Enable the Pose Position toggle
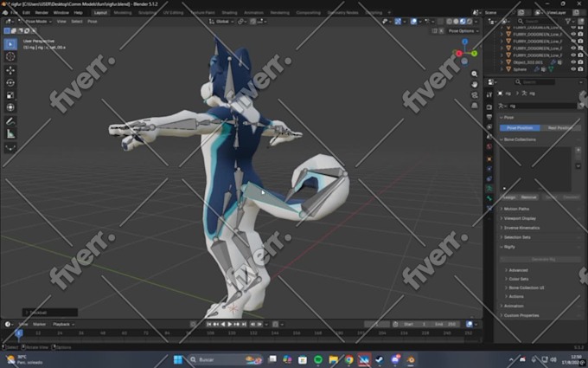The image size is (588, 368). coord(520,128)
